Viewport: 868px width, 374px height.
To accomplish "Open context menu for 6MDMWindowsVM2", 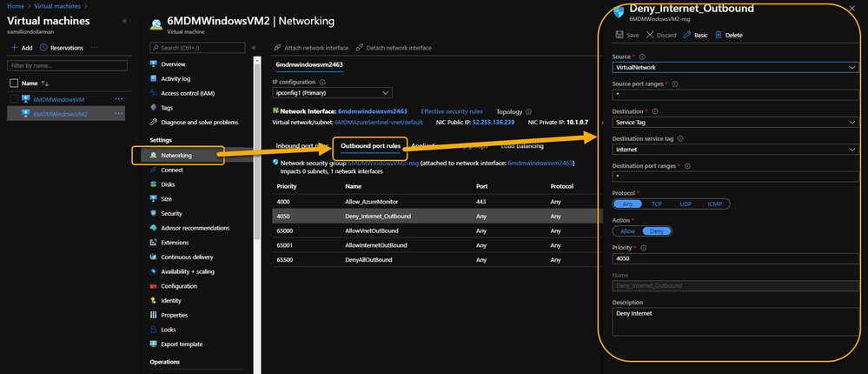I will click(118, 114).
